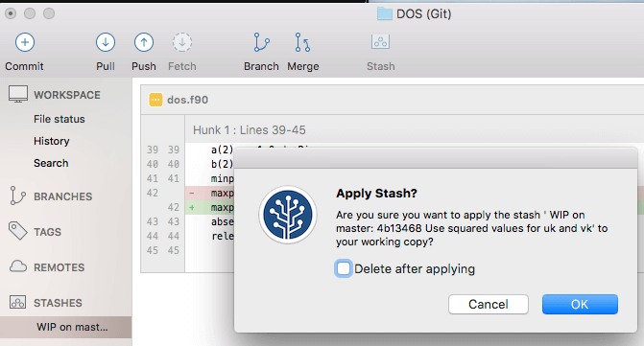Open History view
Image resolution: width=644 pixels, height=346 pixels.
tap(51, 141)
